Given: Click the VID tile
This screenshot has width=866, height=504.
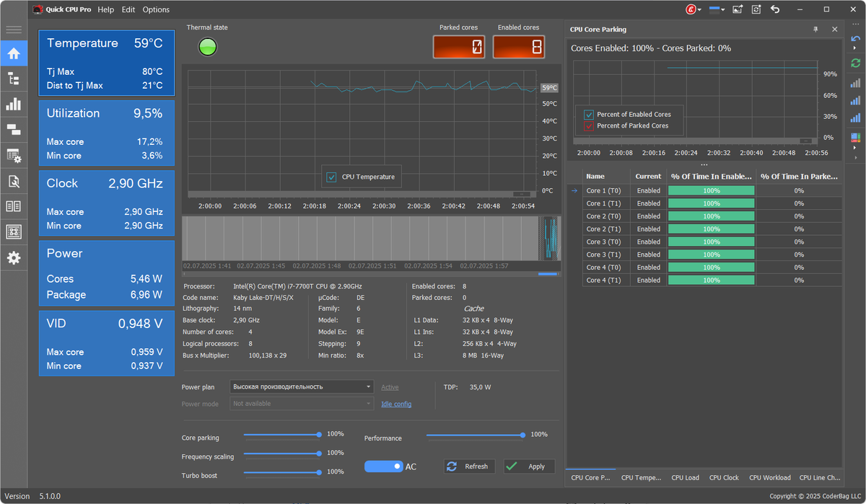Looking at the screenshot, I should click(x=106, y=343).
